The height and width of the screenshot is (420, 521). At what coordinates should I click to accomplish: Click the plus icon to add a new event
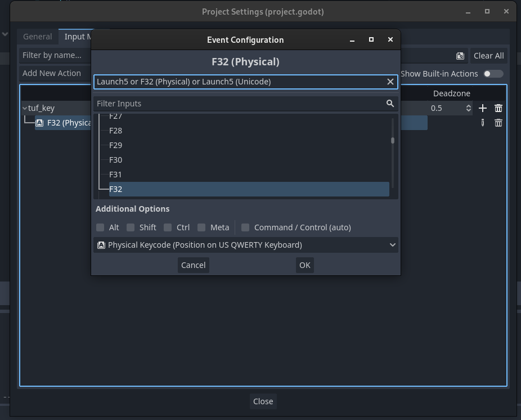point(482,108)
